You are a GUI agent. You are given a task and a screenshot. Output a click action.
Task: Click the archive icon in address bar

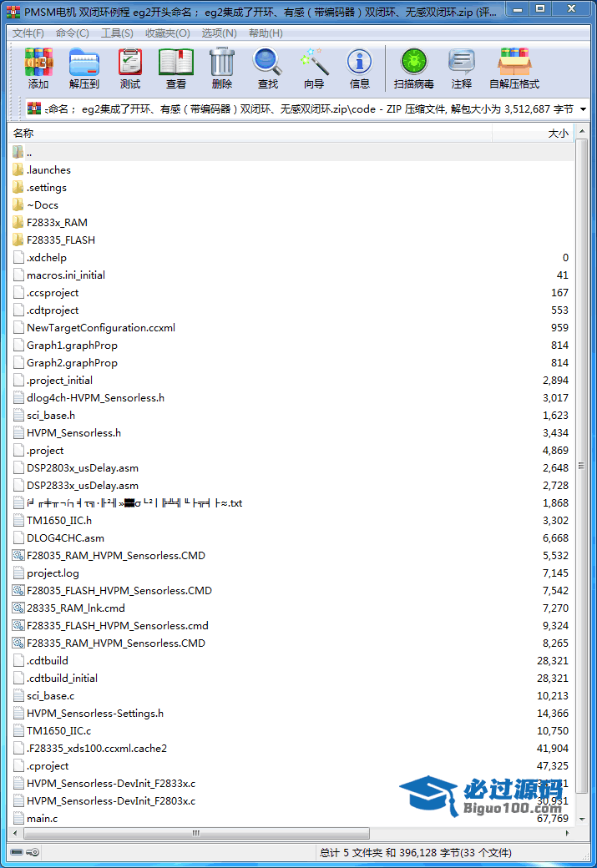(34, 108)
